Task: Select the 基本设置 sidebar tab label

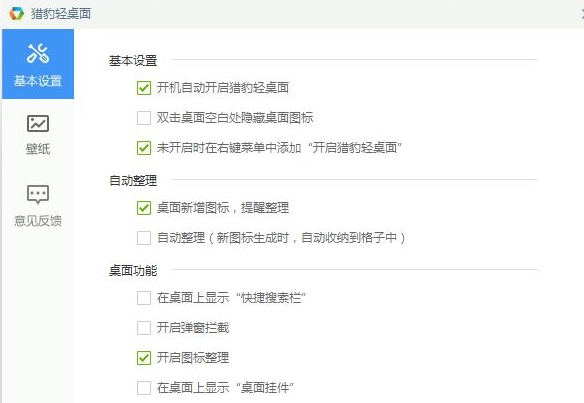Action: (x=38, y=81)
